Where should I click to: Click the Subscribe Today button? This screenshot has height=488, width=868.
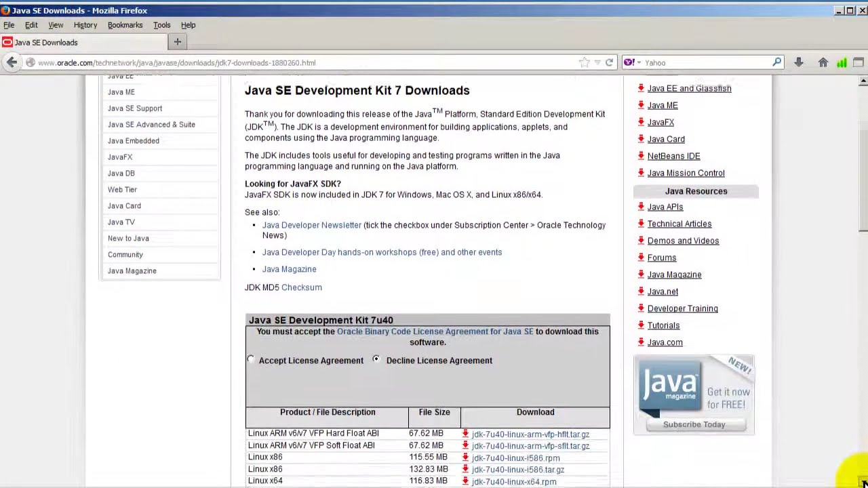(x=694, y=424)
